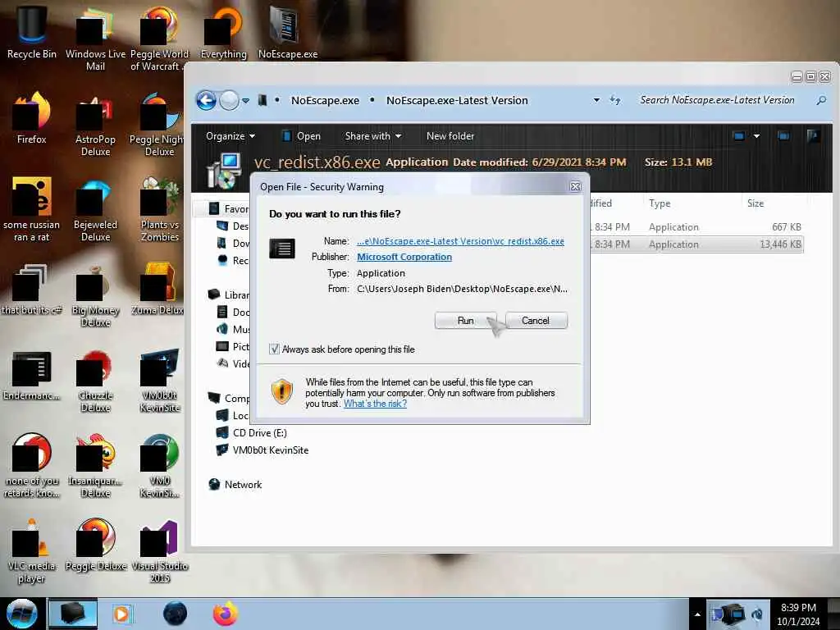Select Chuzzle Deluxe desktop icon
Image resolution: width=840 pixels, height=630 pixels.
click(95, 381)
